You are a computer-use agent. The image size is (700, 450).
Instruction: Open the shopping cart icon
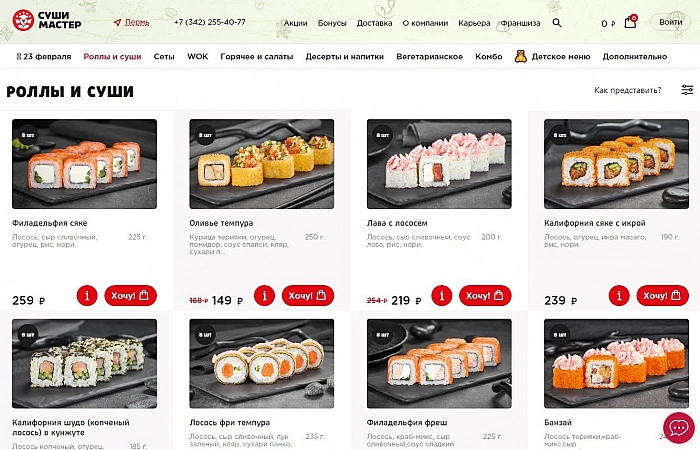630,21
